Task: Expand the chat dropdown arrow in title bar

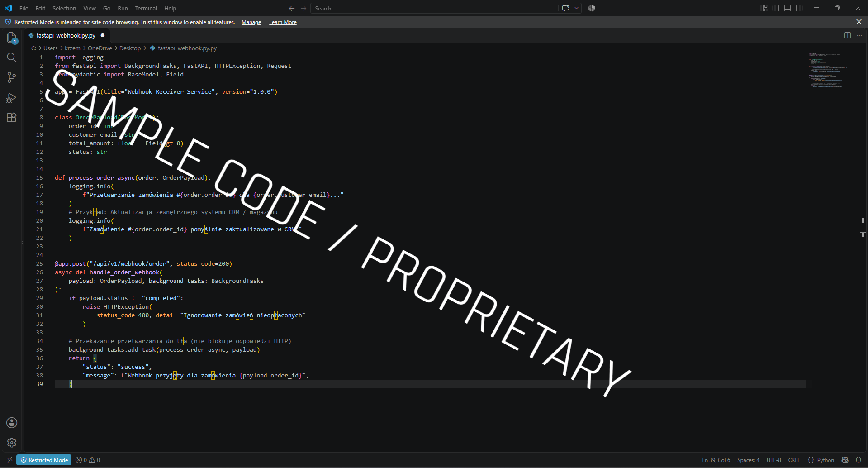Action: click(577, 8)
